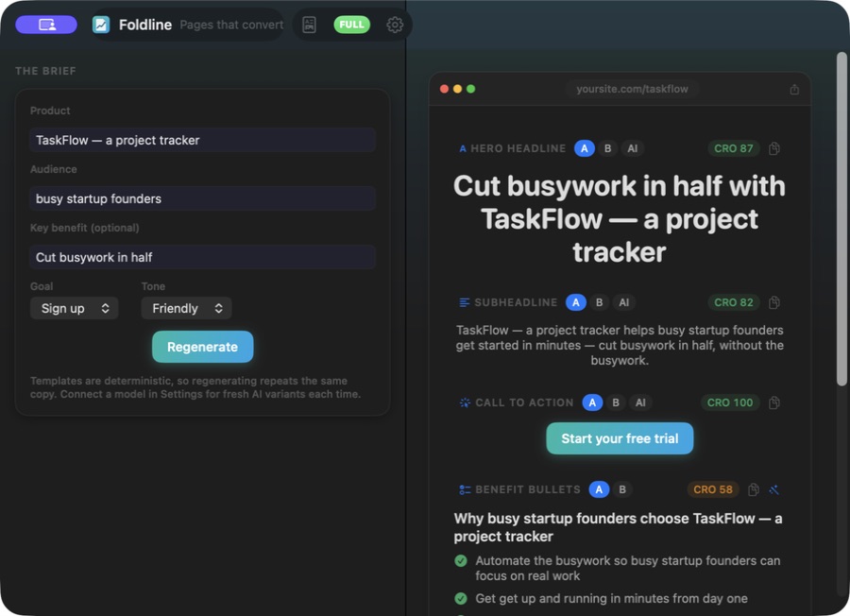This screenshot has width=850, height=616.
Task: Click the Start your free trial button
Action: tap(620, 438)
